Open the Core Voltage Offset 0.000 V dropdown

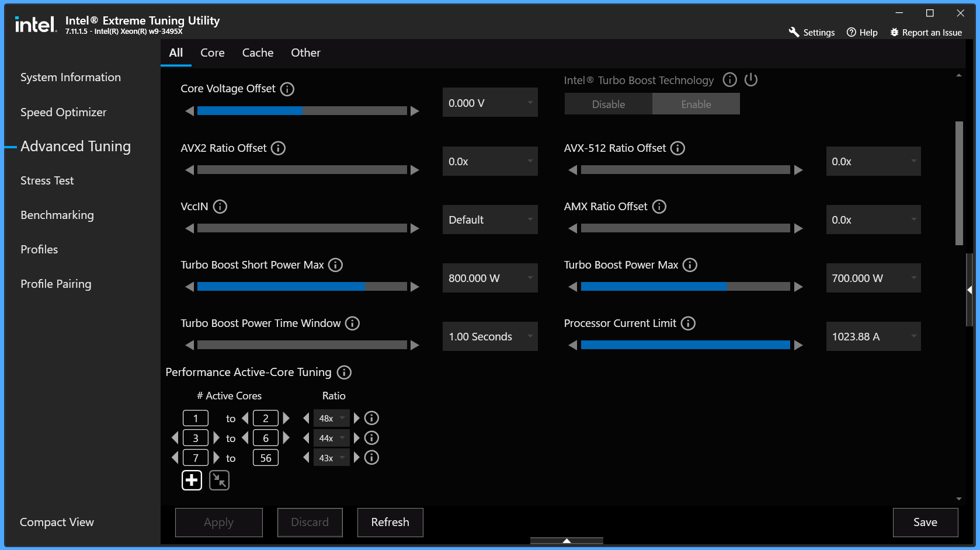(490, 103)
